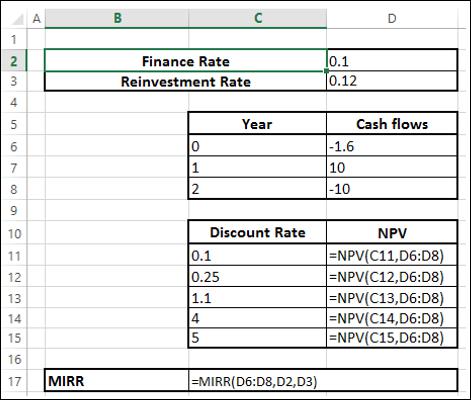
Task: Select the finance rate value 0.1 in D2
Action: [392, 61]
